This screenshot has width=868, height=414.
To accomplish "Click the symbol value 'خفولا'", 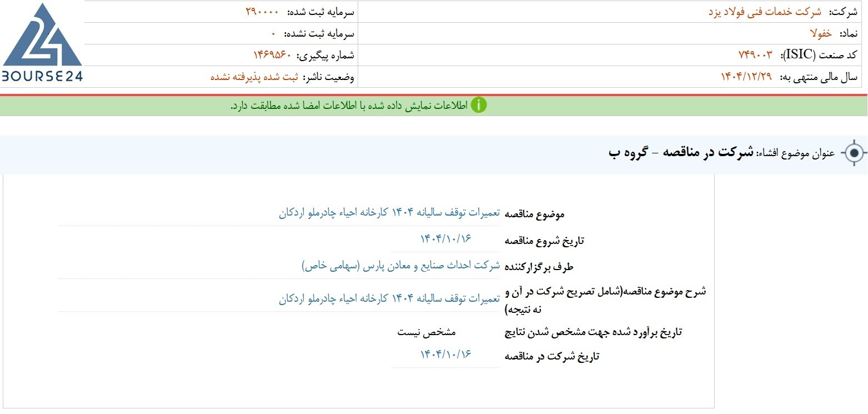I will tap(821, 33).
